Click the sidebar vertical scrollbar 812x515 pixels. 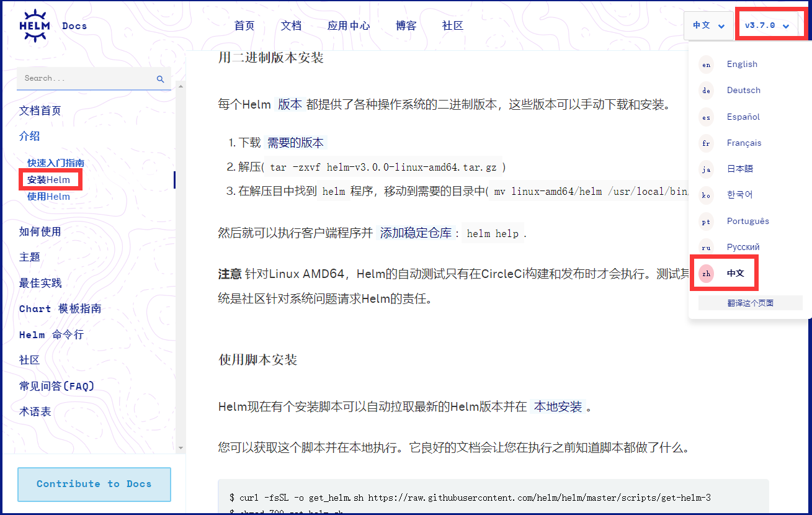181,267
